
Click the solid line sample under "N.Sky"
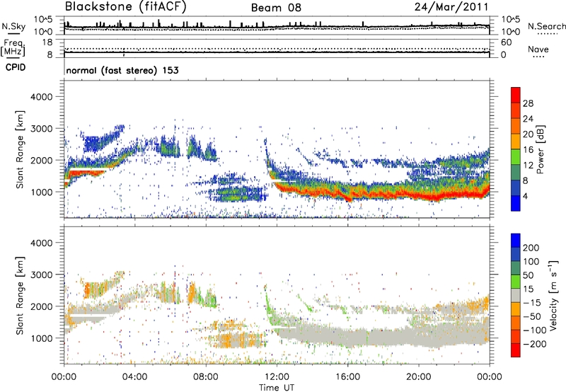13,34
